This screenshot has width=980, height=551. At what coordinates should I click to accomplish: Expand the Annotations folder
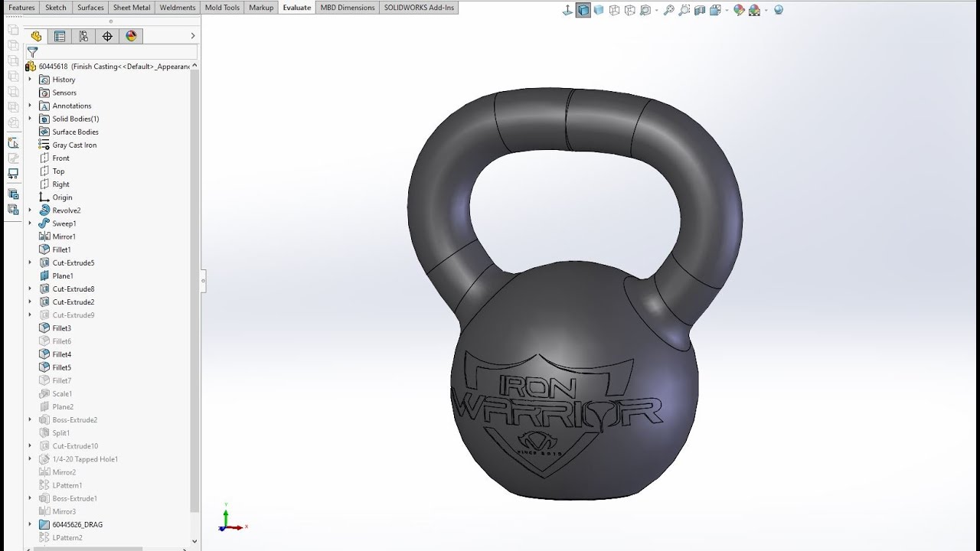(30, 106)
